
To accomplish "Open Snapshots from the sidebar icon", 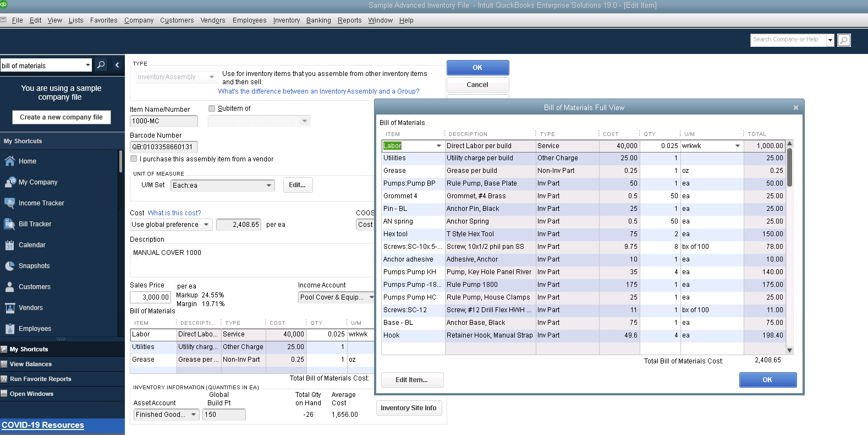I will pos(9,266).
